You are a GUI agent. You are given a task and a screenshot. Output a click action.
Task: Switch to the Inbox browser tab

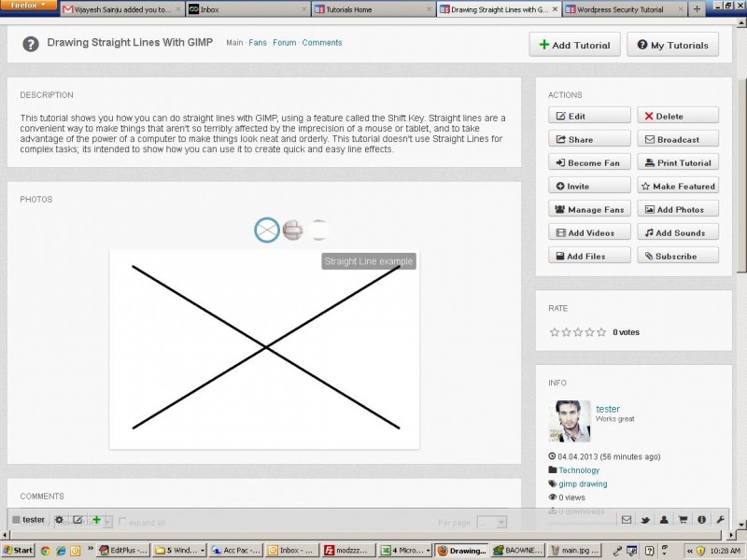247,9
